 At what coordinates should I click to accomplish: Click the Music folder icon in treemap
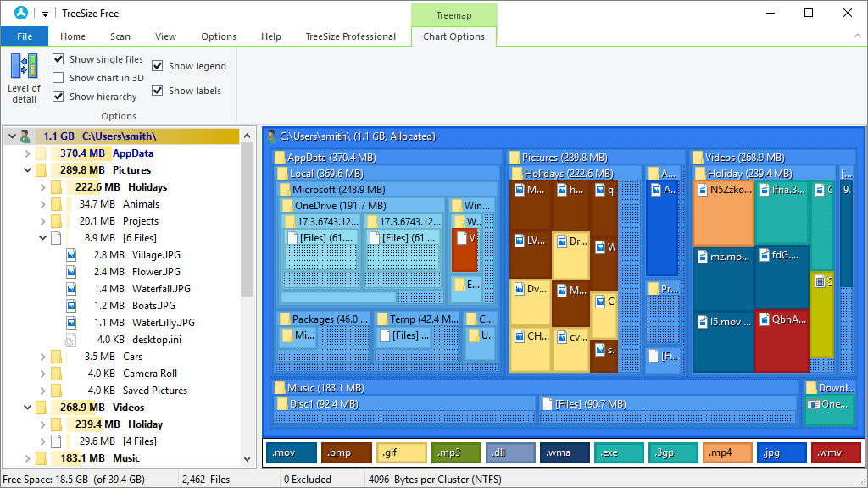click(280, 388)
